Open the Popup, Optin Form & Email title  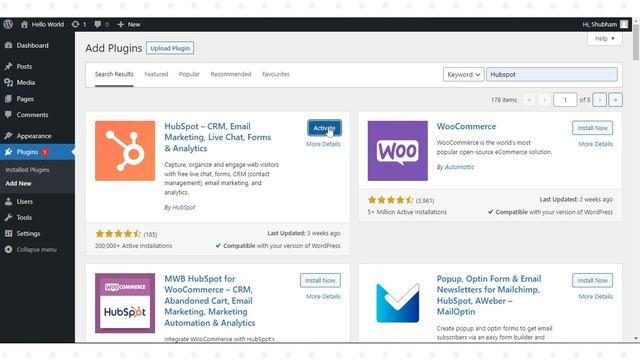pos(489,295)
